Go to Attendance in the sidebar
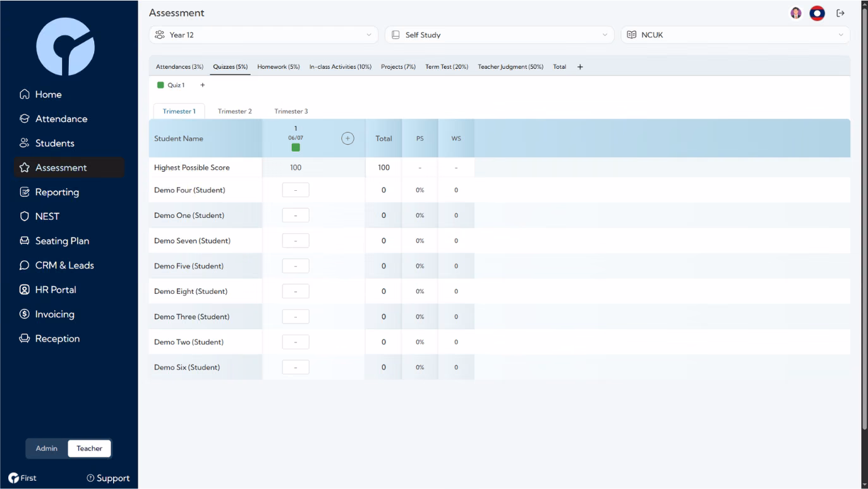Screen dimensions: 868x489 click(54, 119)
